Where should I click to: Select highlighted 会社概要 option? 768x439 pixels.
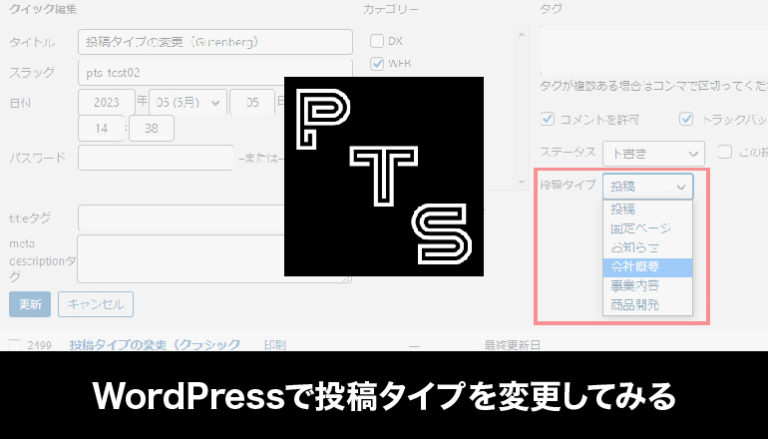click(648, 267)
